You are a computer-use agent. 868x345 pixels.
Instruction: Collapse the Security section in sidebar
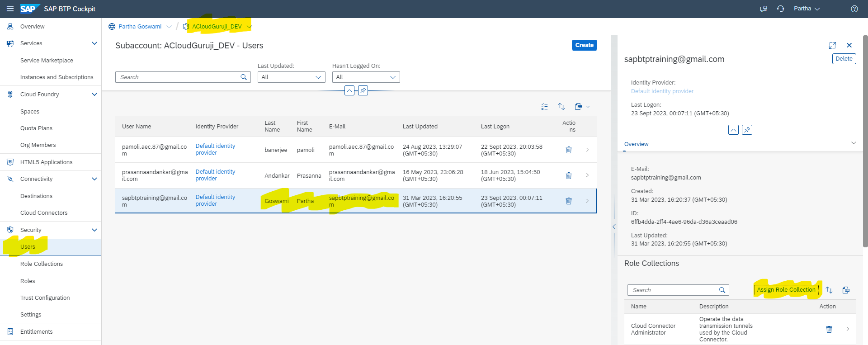pos(94,230)
